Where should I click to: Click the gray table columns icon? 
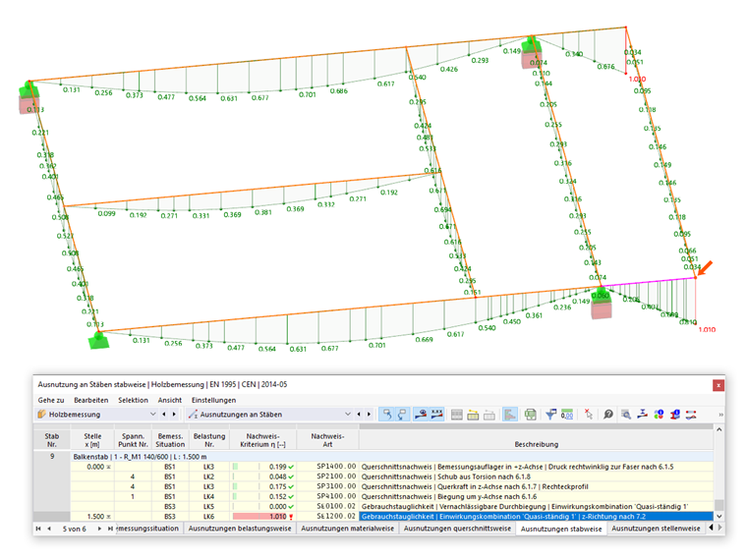(456, 415)
